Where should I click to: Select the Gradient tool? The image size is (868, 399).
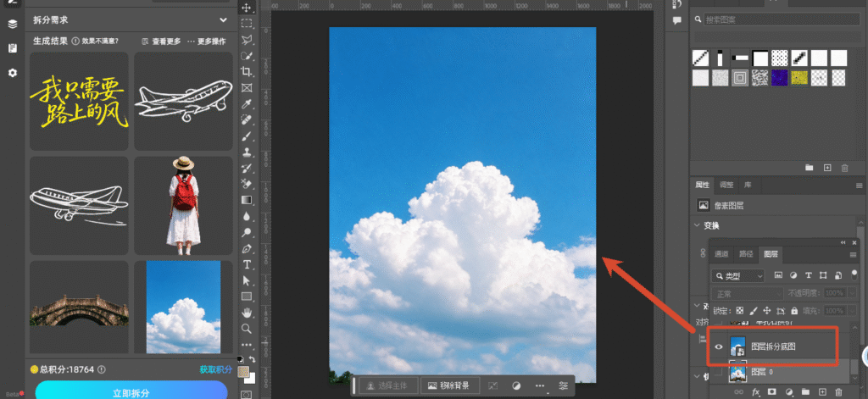[247, 200]
